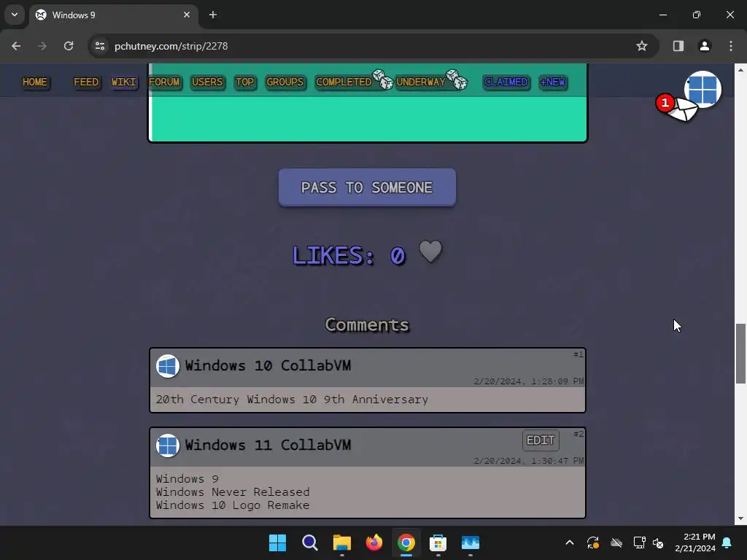Go forward to the next page
The image size is (747, 560).
tap(42, 46)
